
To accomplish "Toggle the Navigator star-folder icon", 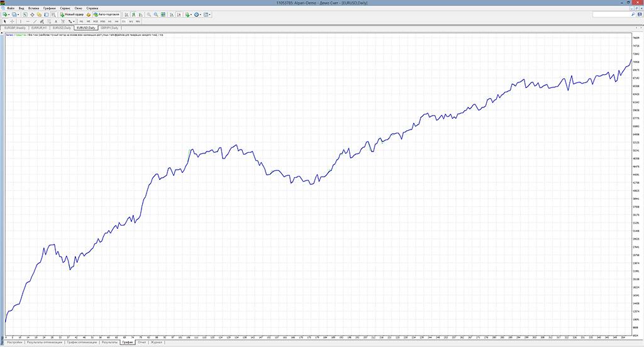I will [39, 14].
